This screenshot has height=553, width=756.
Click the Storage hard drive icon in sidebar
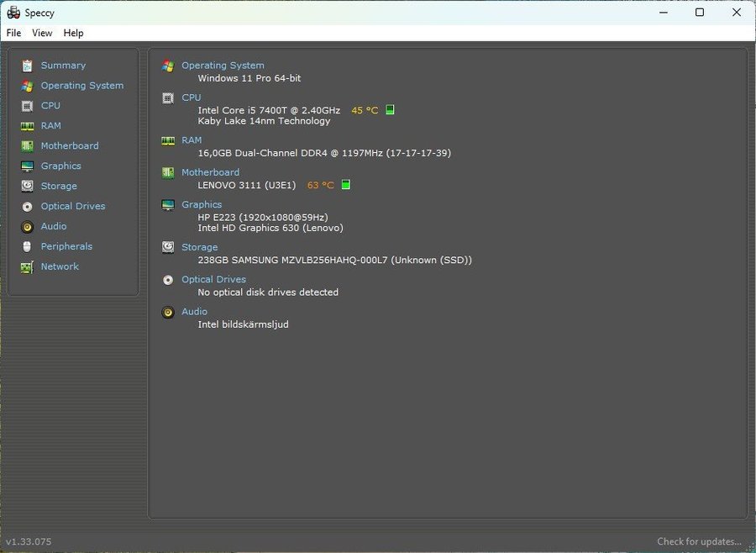click(x=28, y=186)
